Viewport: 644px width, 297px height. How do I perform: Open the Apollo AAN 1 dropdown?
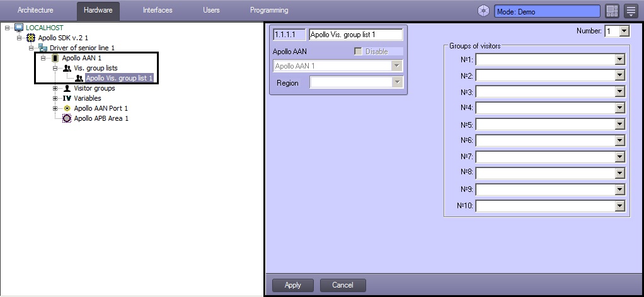pos(397,65)
